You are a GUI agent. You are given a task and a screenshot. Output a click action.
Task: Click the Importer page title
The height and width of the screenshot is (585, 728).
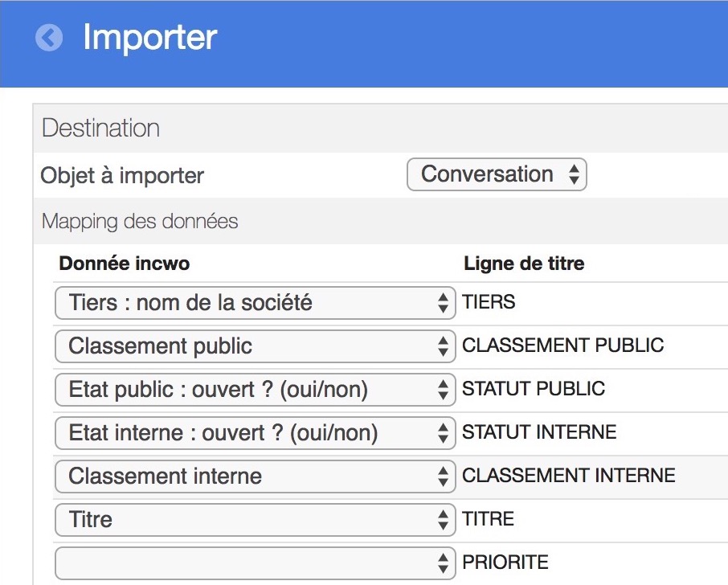click(x=150, y=37)
